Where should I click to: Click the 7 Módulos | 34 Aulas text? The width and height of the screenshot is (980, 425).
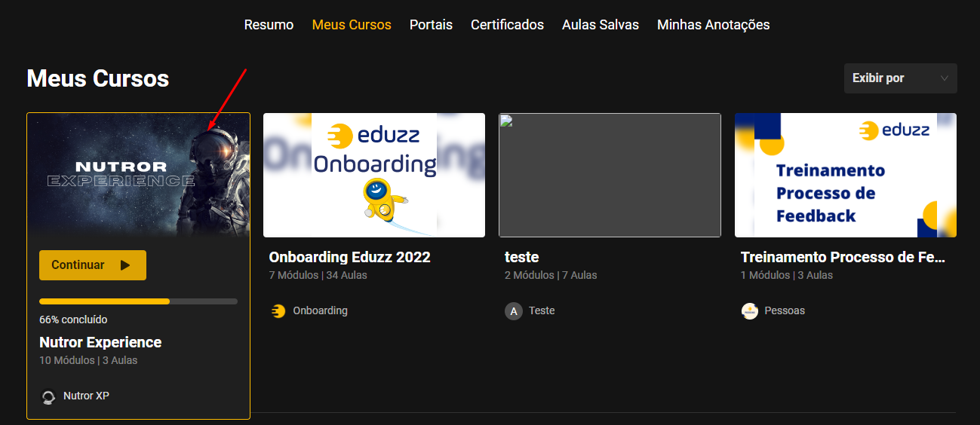(x=318, y=275)
